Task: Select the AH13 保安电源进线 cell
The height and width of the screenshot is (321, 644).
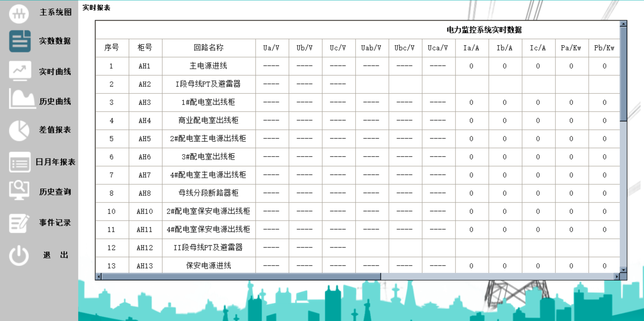Action: pyautogui.click(x=209, y=265)
